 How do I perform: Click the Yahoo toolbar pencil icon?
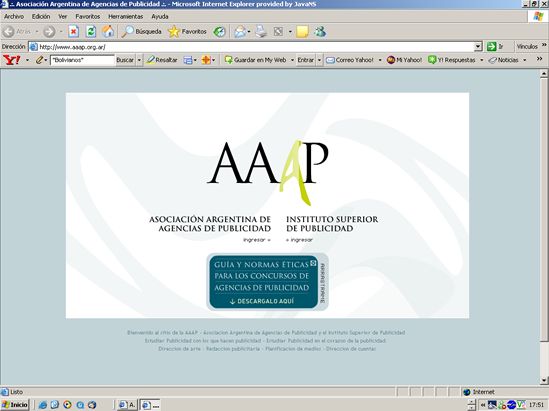(39, 60)
